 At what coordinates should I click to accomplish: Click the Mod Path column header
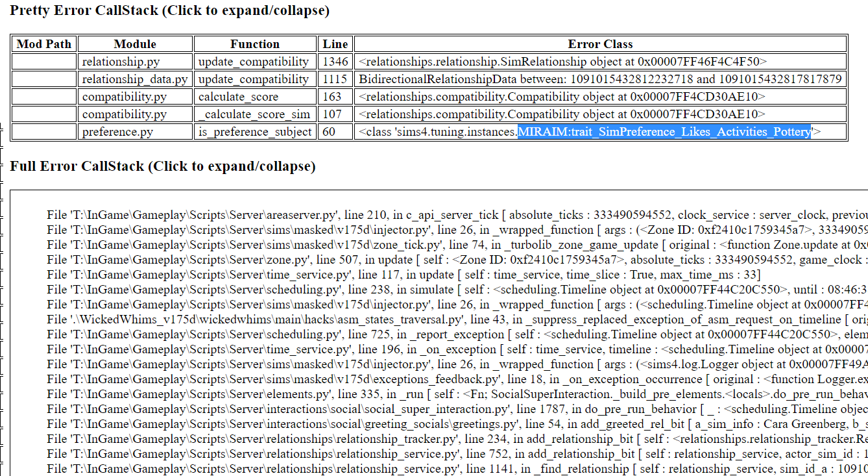pyautogui.click(x=45, y=44)
